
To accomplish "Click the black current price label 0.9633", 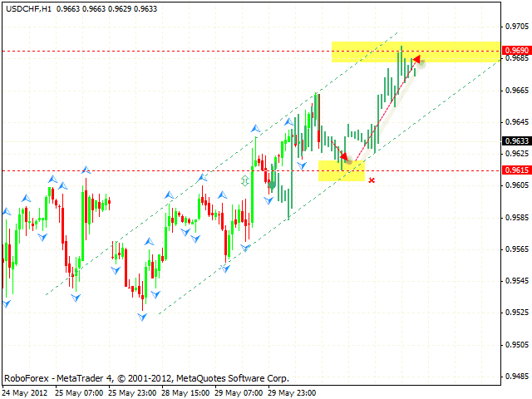I will (515, 141).
